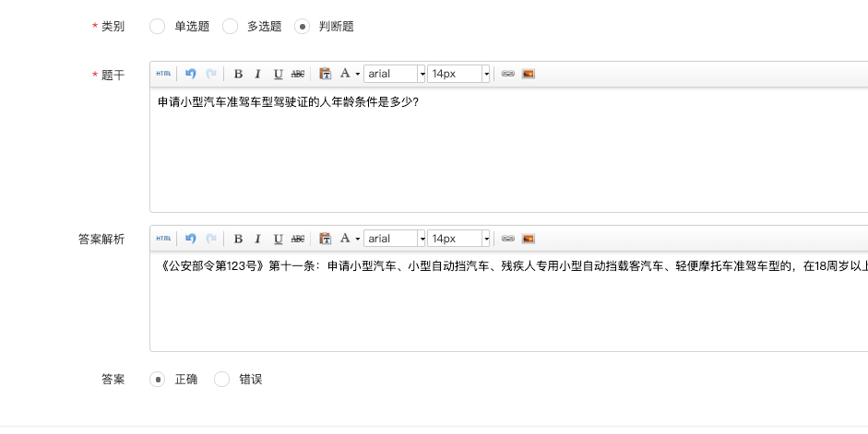868x434 pixels.
Task: Select the 判断题 category radio
Action: [302, 26]
